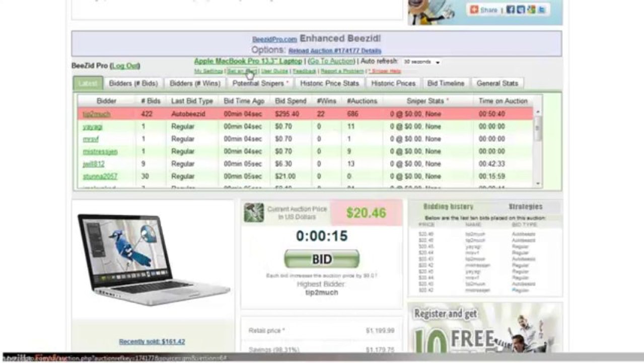Click the Time on Auction column header
Viewport: 644px width, 363px height.
coord(503,101)
